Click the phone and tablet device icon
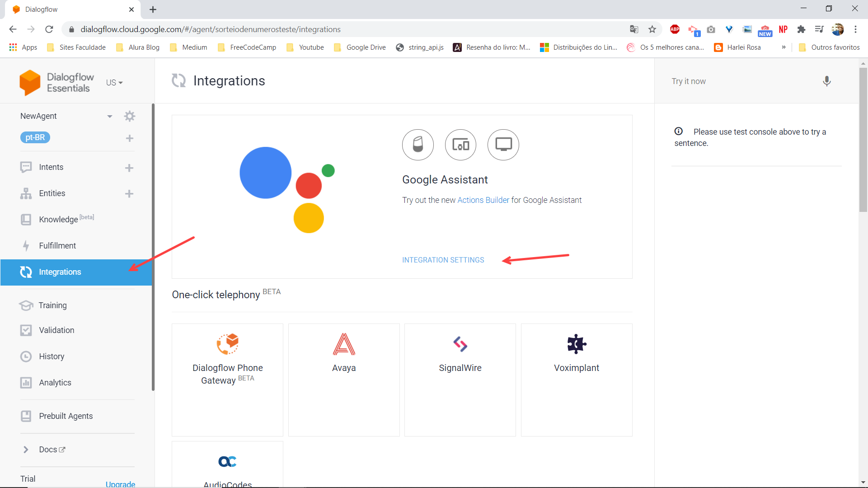This screenshot has height=488, width=868. (x=461, y=145)
